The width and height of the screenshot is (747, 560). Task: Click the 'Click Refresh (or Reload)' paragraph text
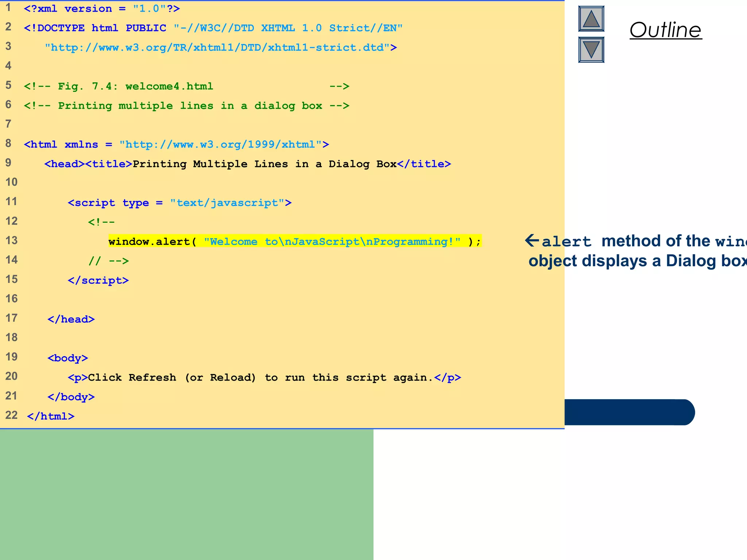click(x=260, y=377)
